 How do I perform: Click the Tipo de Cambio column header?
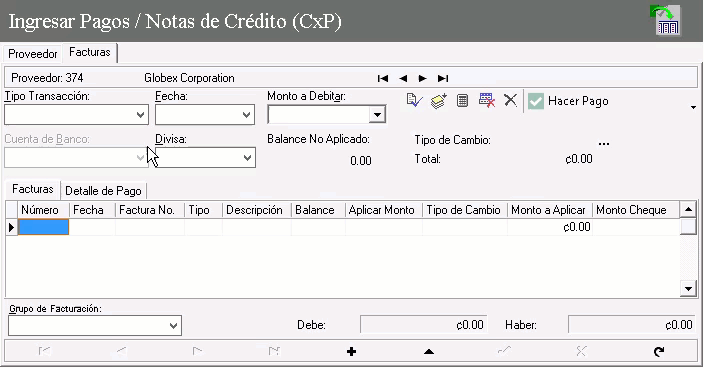[465, 210]
